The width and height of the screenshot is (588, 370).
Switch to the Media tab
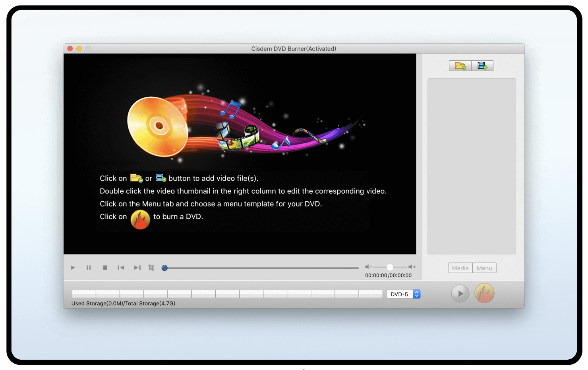click(460, 268)
